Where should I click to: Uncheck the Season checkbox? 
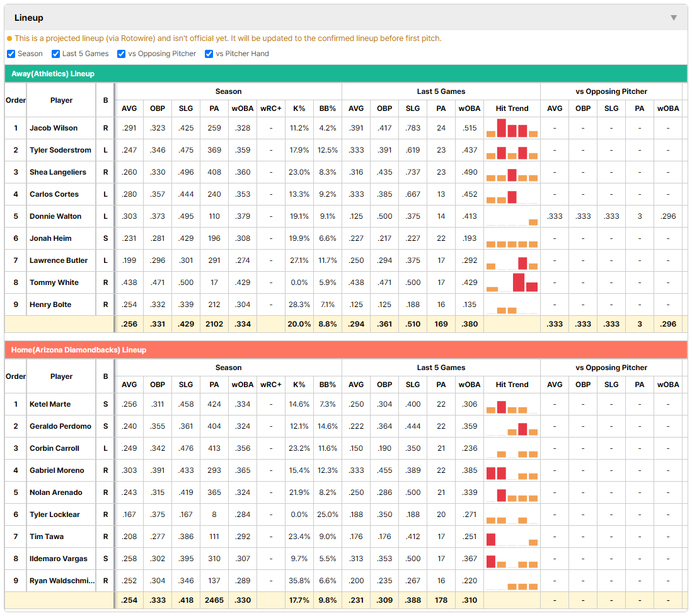(11, 54)
